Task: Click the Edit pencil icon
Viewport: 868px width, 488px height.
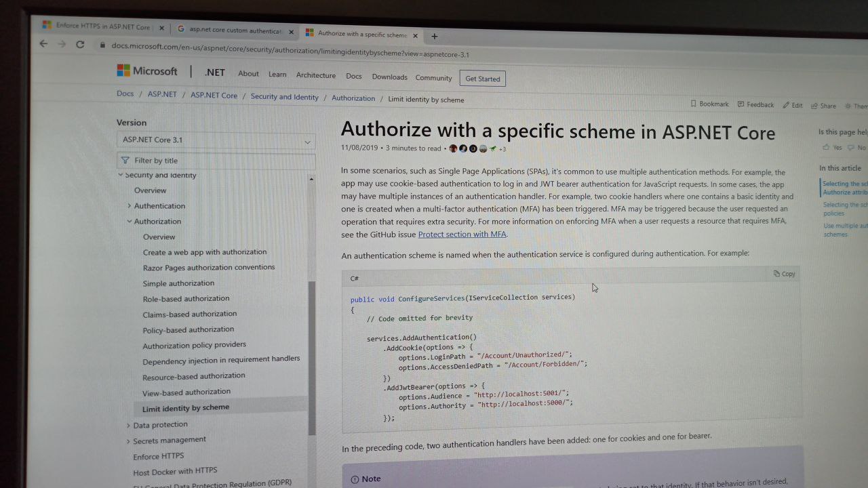Action: pyautogui.click(x=786, y=105)
